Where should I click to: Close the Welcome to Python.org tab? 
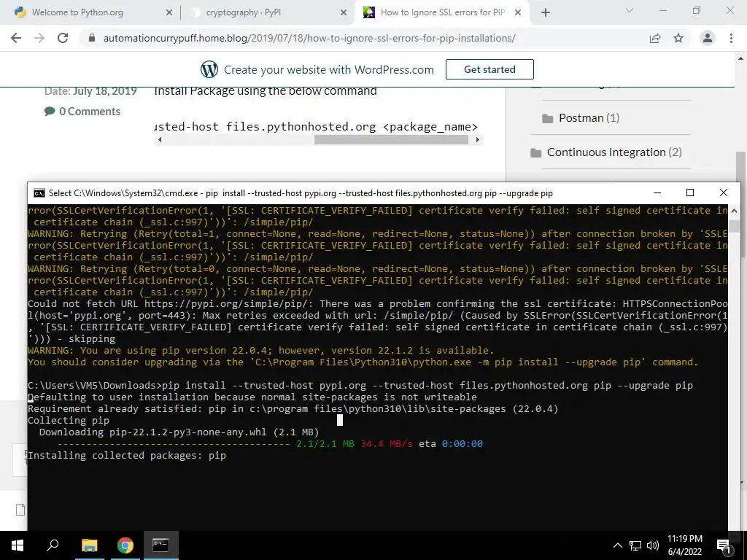point(169,13)
